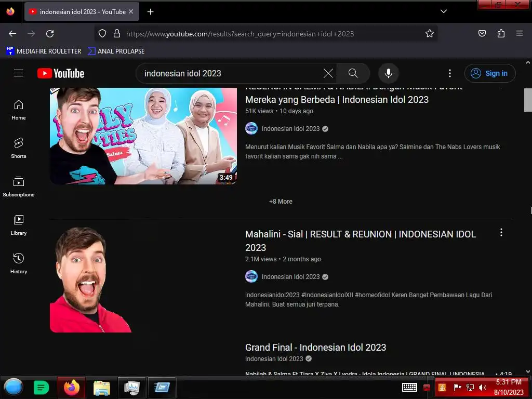532x399 pixels.
Task: Open Library in sidebar
Action: 19,225
